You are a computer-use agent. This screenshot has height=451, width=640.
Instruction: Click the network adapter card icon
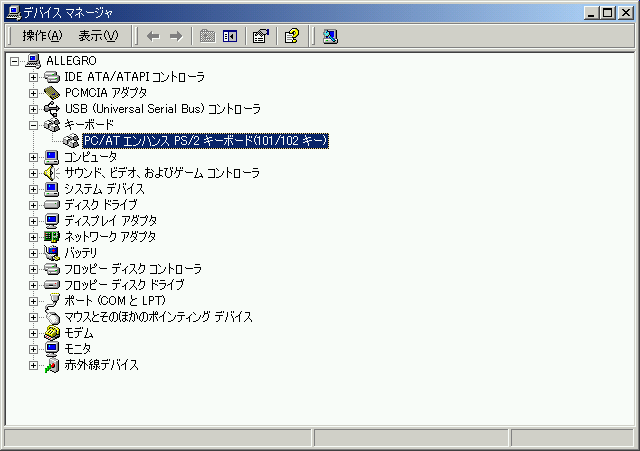tap(52, 237)
